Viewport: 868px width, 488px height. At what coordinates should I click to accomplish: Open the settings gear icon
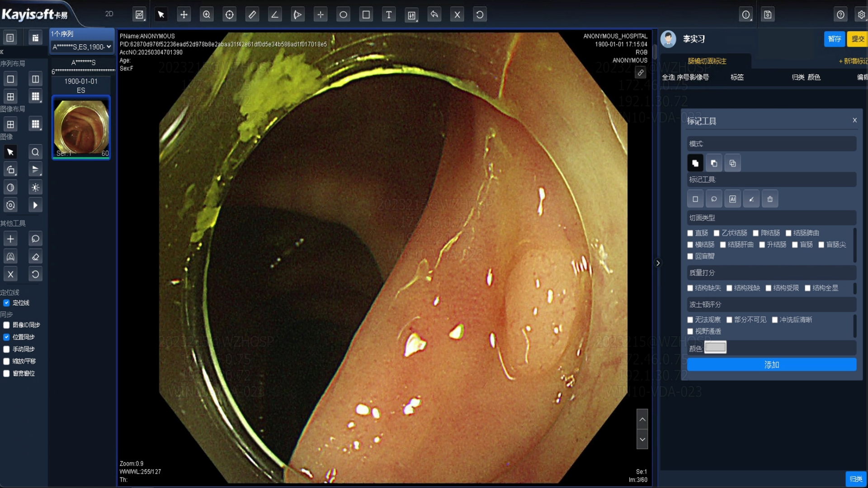[862, 14]
